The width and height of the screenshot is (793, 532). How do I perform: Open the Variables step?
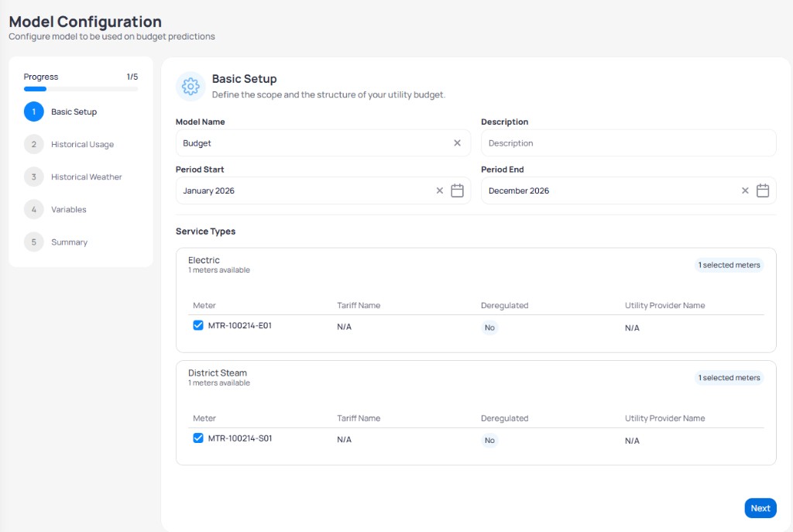(69, 209)
